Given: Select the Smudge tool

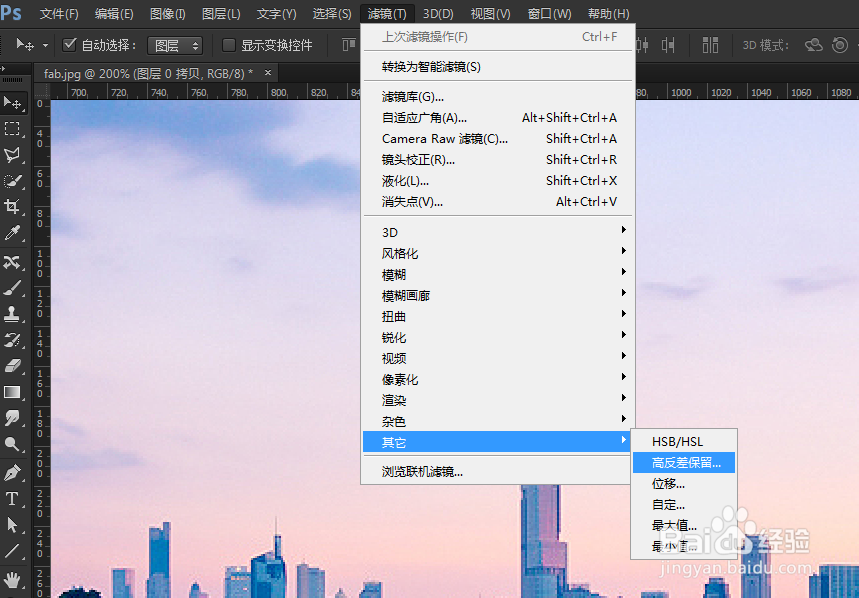Looking at the screenshot, I should tap(12, 418).
